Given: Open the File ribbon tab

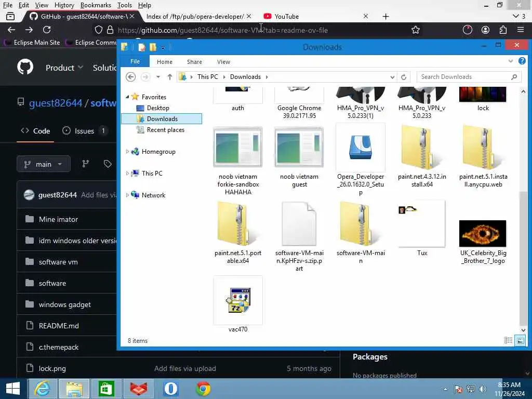Looking at the screenshot, I should (135, 61).
